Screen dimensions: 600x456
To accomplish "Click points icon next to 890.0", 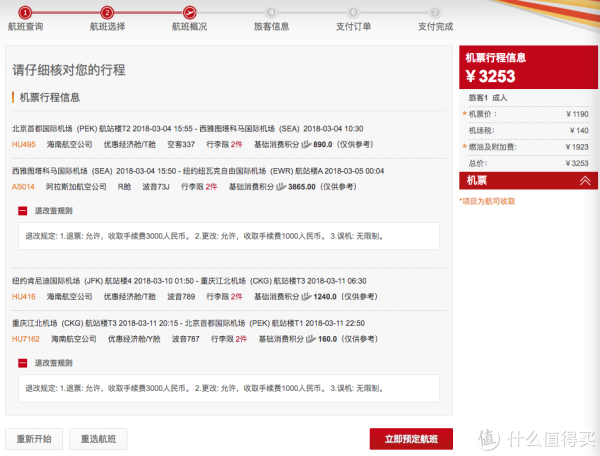I will [x=306, y=144].
